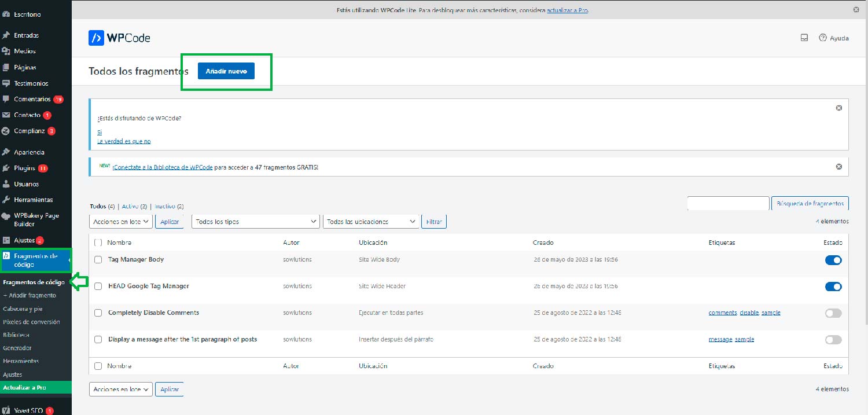This screenshot has height=415, width=868.
Task: Click the Entradas pin icon
Action: (6, 35)
